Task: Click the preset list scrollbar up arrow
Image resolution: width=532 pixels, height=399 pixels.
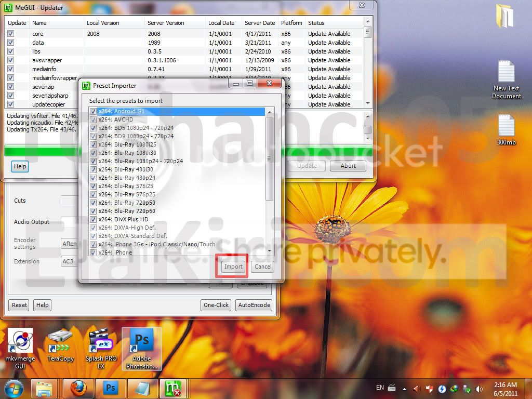Action: 270,112
